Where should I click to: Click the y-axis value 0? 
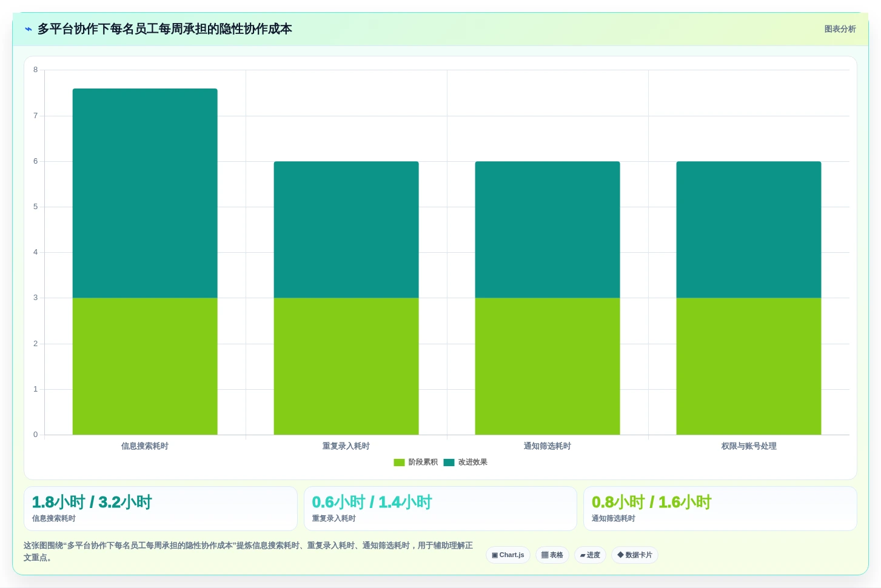coord(35,435)
